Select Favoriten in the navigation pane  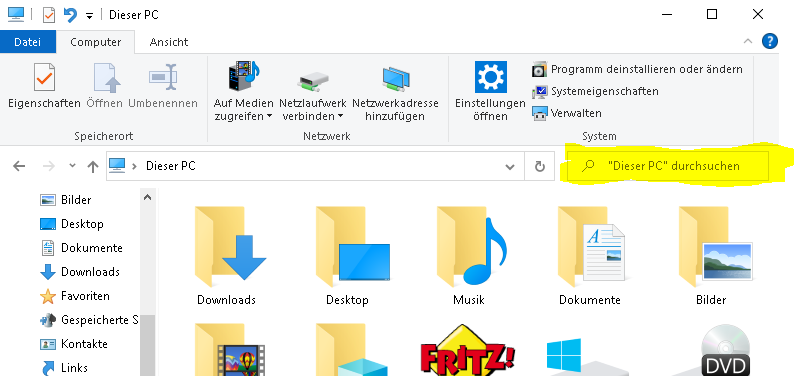click(75, 296)
